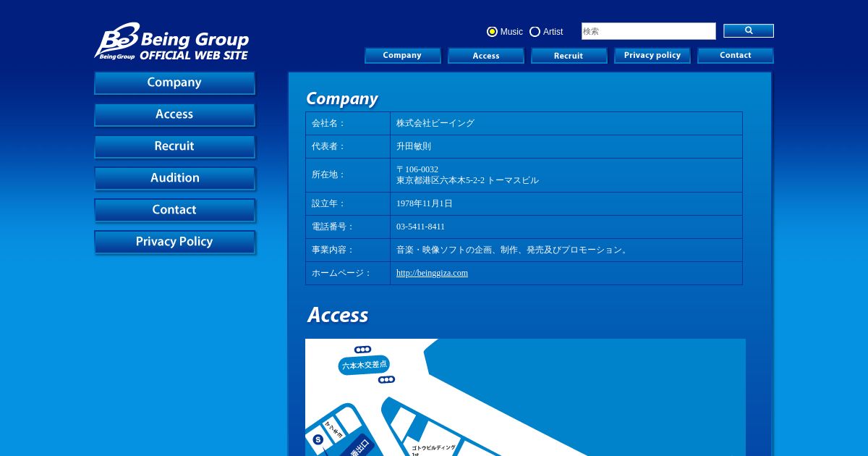Open Contact in top navigation bar
This screenshot has height=456, width=868.
coord(736,56)
